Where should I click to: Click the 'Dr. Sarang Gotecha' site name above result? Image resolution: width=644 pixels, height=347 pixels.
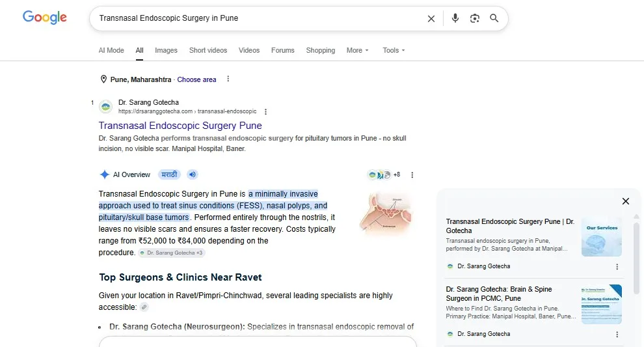pos(148,102)
